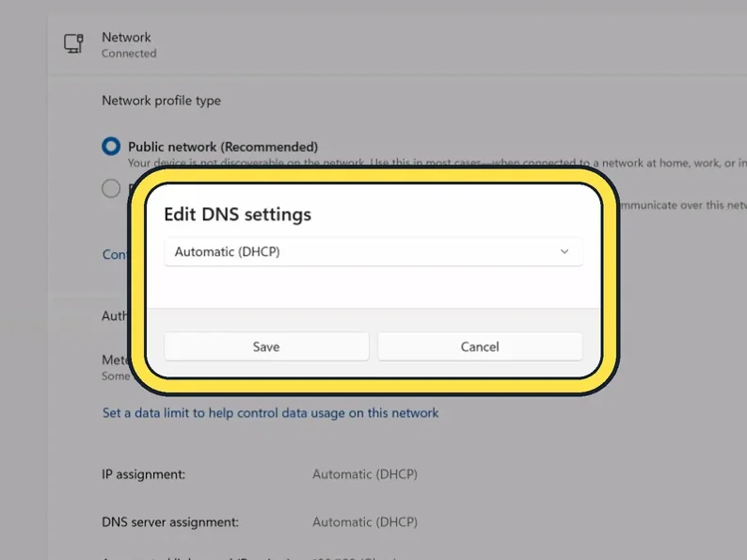The width and height of the screenshot is (747, 560).
Task: Click the Network header title
Action: click(x=126, y=37)
